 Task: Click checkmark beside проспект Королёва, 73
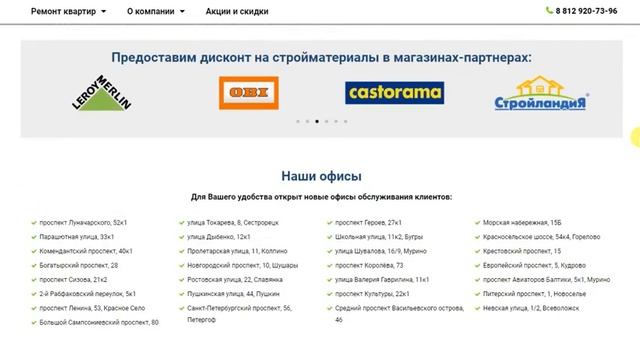tap(330, 266)
